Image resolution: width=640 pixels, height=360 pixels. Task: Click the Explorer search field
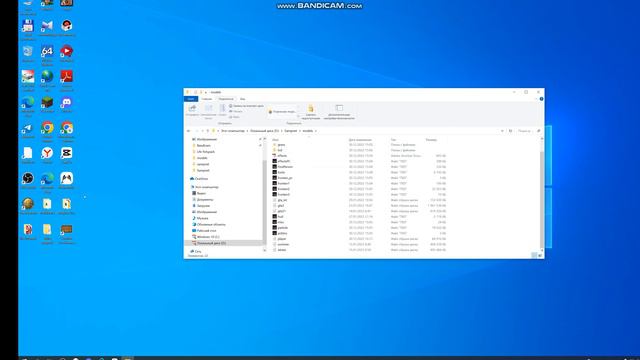click(527, 131)
